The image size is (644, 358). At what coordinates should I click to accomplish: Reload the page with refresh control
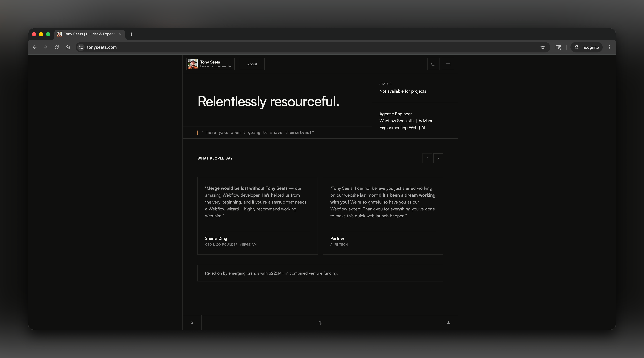57,47
